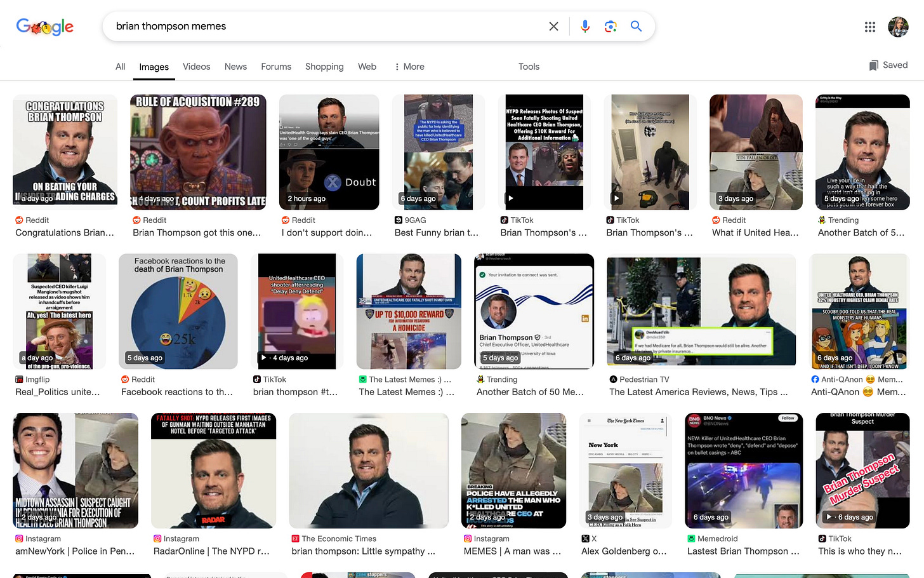Image resolution: width=924 pixels, height=578 pixels.
Task: Open the Google apps grid icon
Action: point(870,27)
